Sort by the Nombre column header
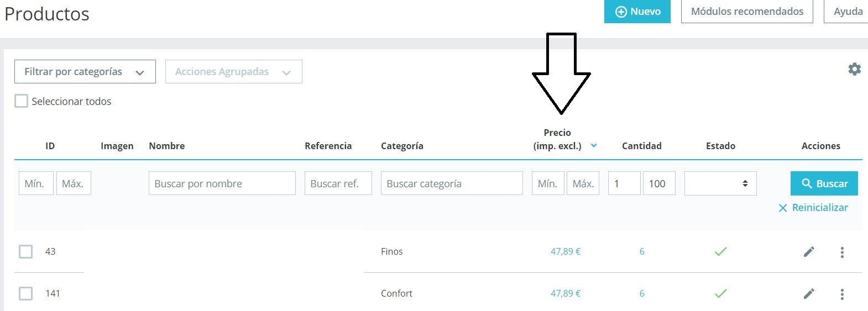Viewport: 868px width, 311px height. [x=166, y=146]
